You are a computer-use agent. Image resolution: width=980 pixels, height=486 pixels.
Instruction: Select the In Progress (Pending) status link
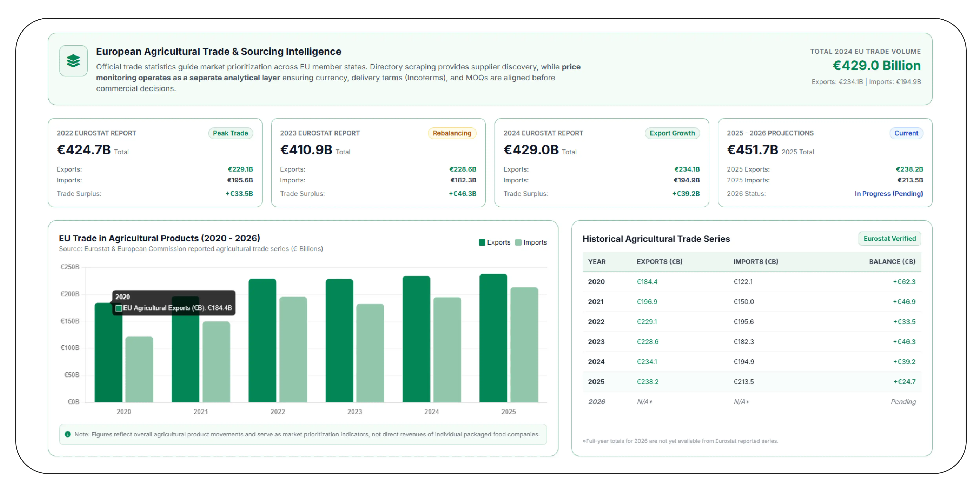point(889,193)
